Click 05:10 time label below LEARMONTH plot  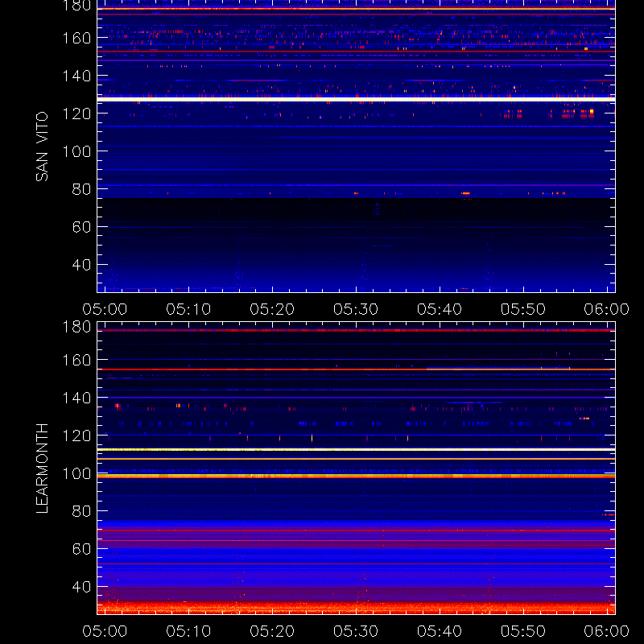pos(188,631)
